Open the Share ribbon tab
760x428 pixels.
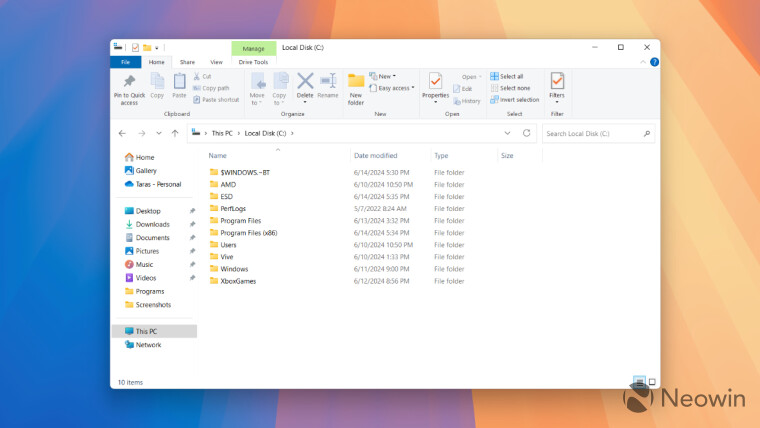[x=187, y=62]
